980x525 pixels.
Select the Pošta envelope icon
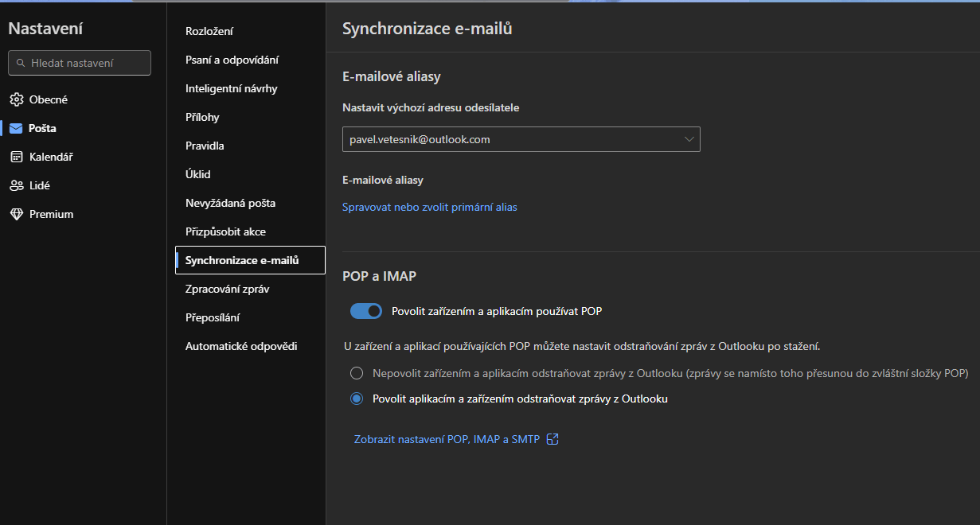point(17,128)
